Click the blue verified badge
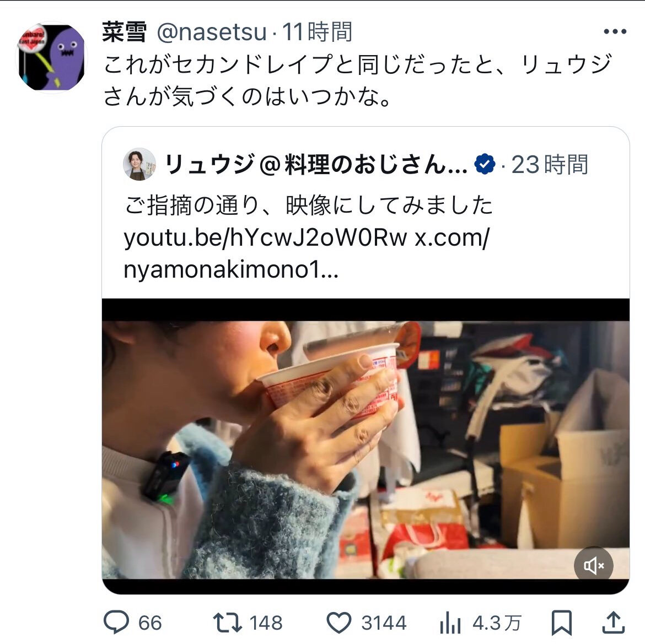The height and width of the screenshot is (644, 645). coord(485,164)
